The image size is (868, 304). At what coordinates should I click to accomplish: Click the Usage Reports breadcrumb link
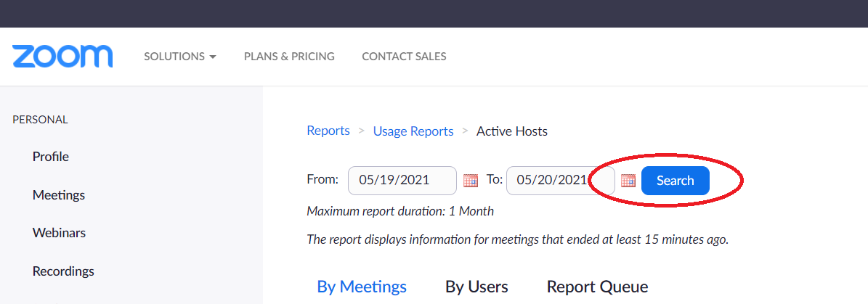point(413,131)
